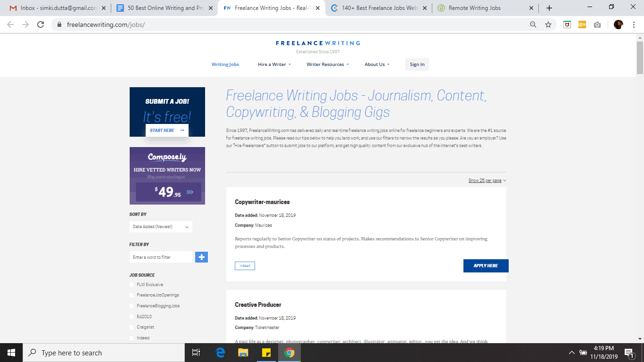Image resolution: width=644 pixels, height=362 pixels.
Task: Go back using the browser back arrow
Action: point(10,25)
